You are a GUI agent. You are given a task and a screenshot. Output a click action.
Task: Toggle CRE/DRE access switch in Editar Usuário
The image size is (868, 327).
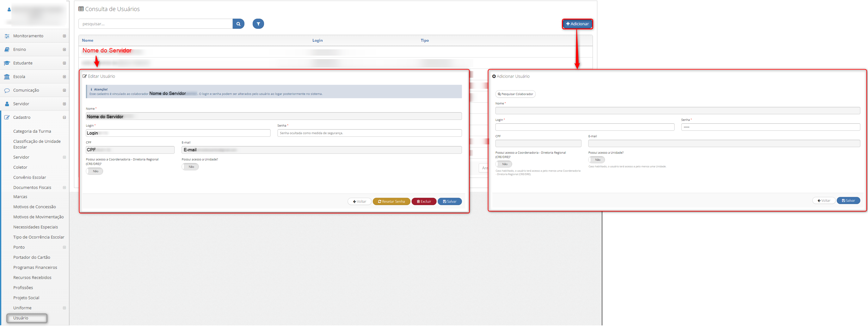[x=94, y=172]
